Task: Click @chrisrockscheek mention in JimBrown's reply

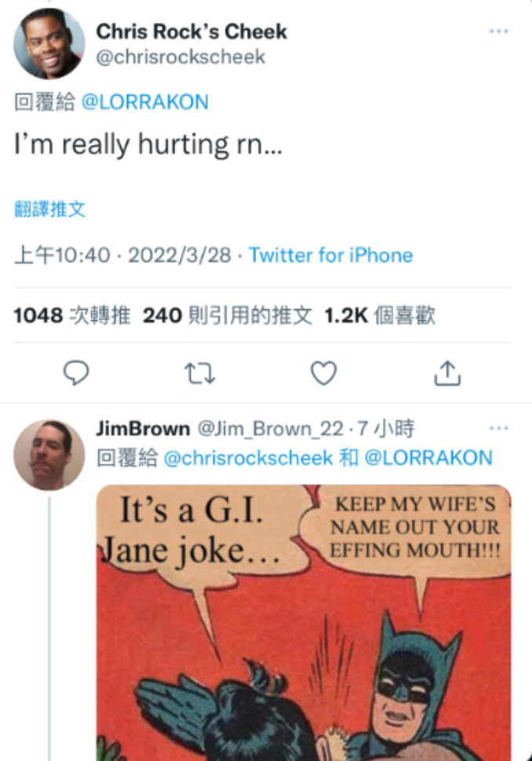Action: (249, 457)
